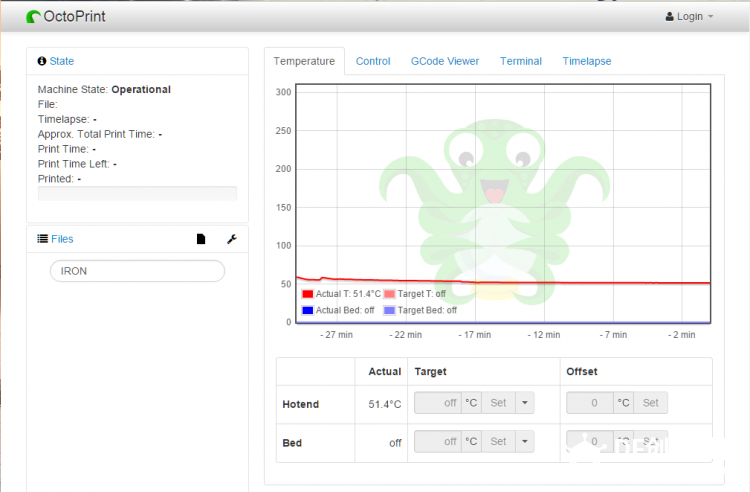The image size is (750, 492).
Task: Click Set for Hotend offset
Action: tap(651, 403)
